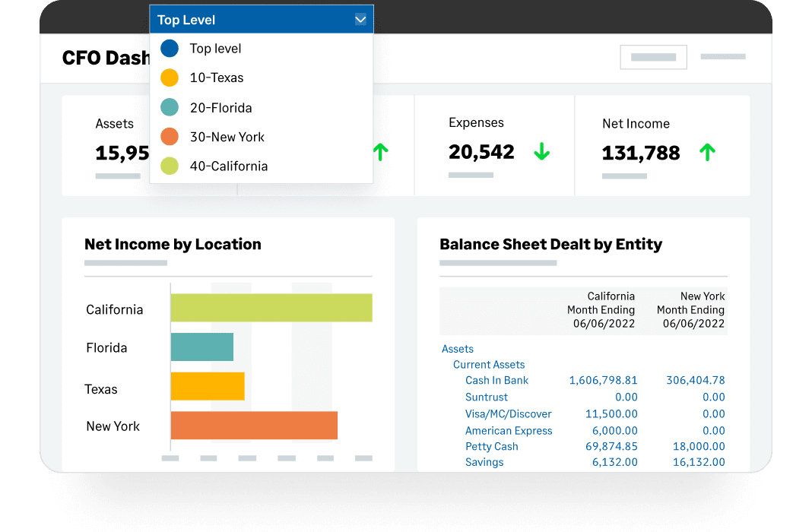812x532 pixels.
Task: Click the lime circle next to 40-California
Action: coord(170,166)
